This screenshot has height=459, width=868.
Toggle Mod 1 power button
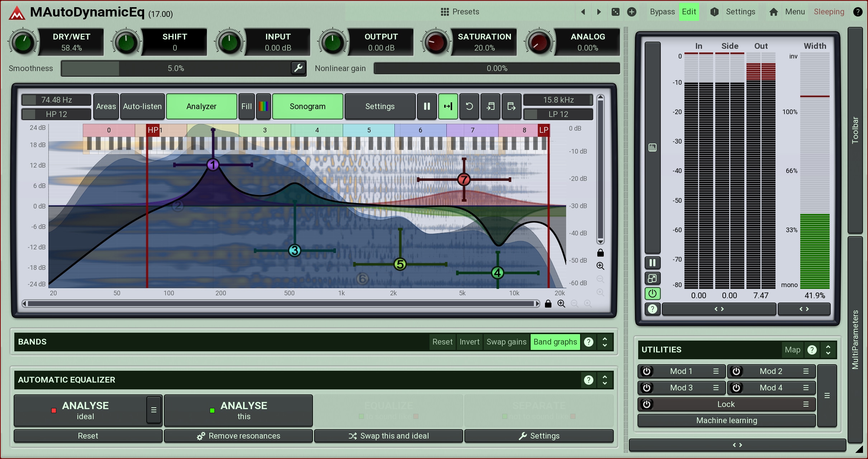[647, 371]
